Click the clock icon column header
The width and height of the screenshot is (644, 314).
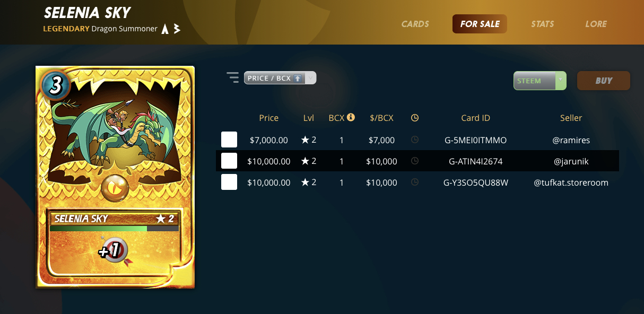[415, 118]
